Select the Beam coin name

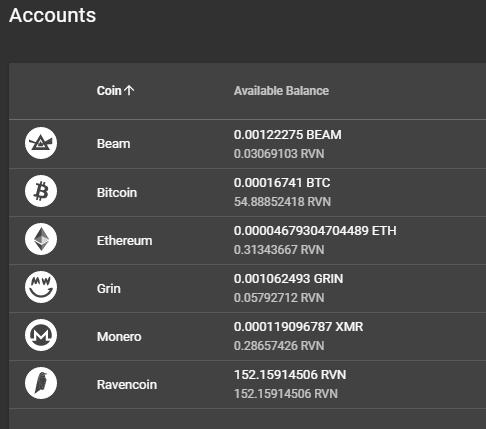(x=113, y=144)
